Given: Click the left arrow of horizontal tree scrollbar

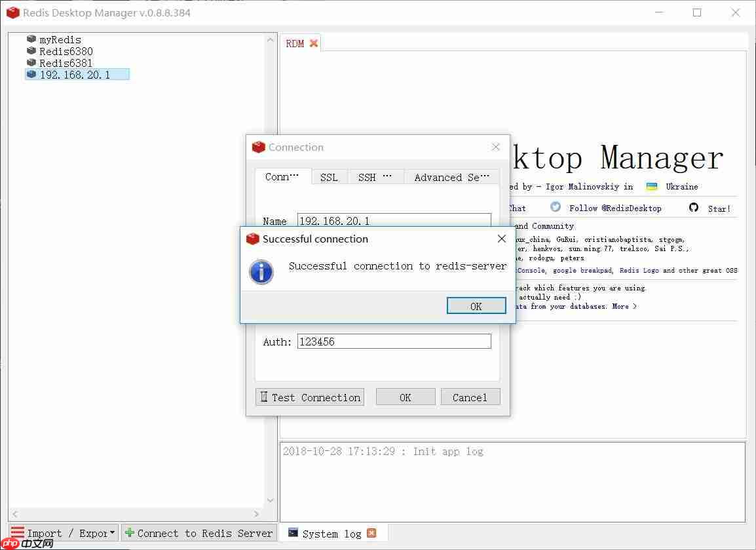Looking at the screenshot, I should click(x=15, y=514).
